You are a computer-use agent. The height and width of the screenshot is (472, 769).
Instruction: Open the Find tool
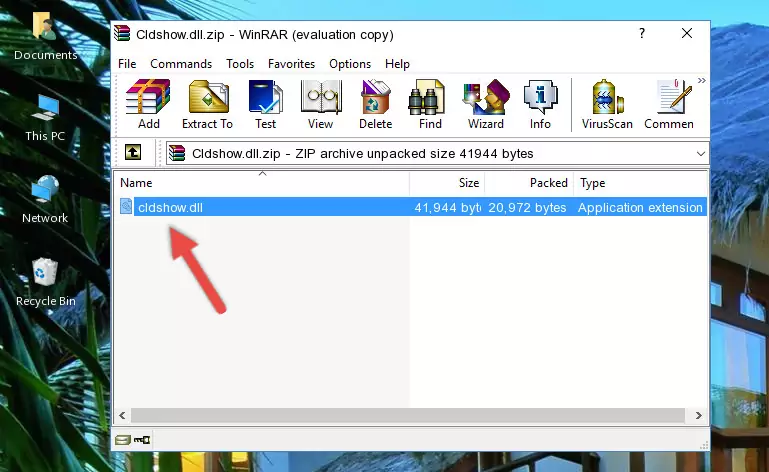click(430, 105)
